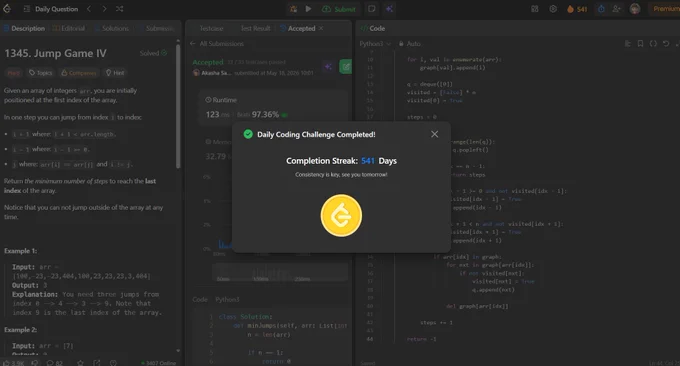This screenshot has width=680, height=366.
Task: Switch to the Test Result tab
Action: pyautogui.click(x=255, y=28)
